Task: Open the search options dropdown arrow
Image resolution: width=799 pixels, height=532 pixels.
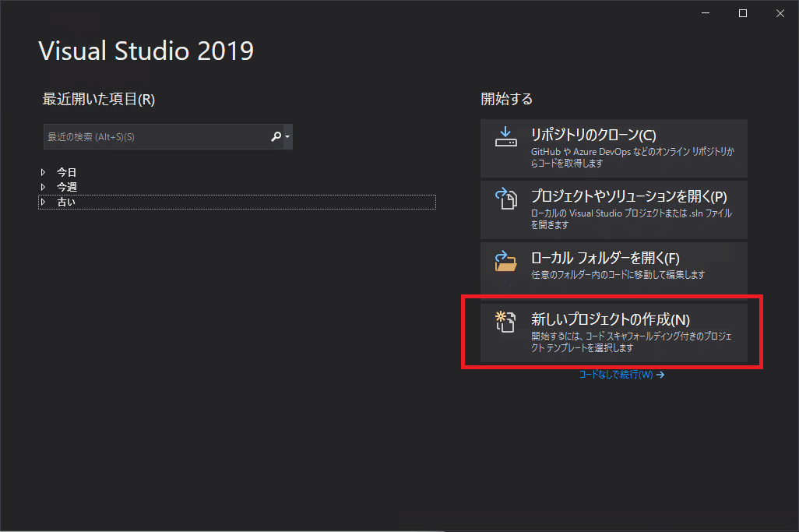Action: click(287, 136)
